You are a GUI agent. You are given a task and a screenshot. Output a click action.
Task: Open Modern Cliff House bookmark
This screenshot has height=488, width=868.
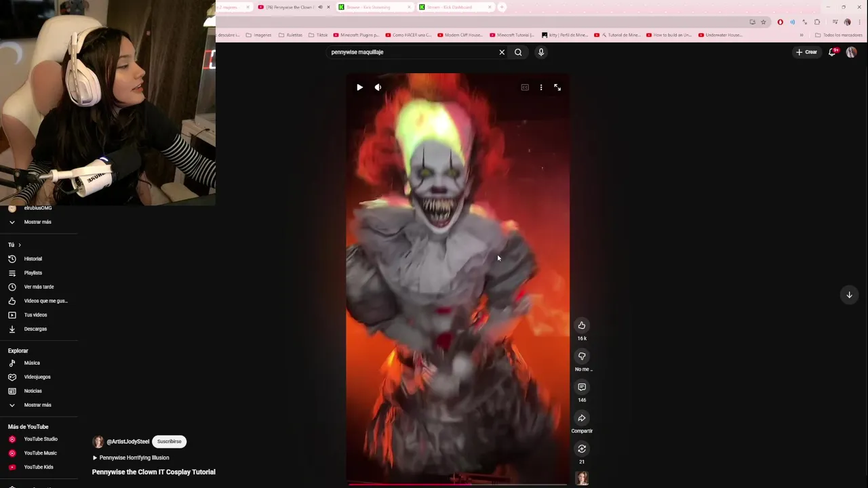point(460,35)
